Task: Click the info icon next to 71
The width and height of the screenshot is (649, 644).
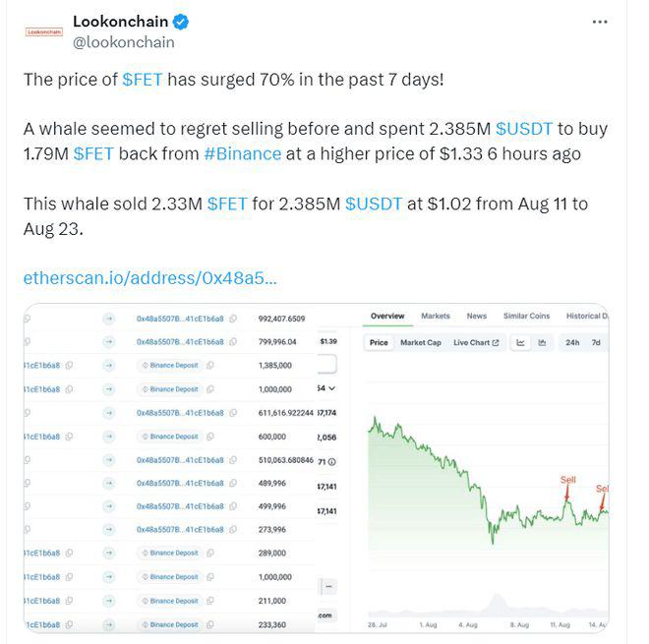Action: (x=332, y=462)
